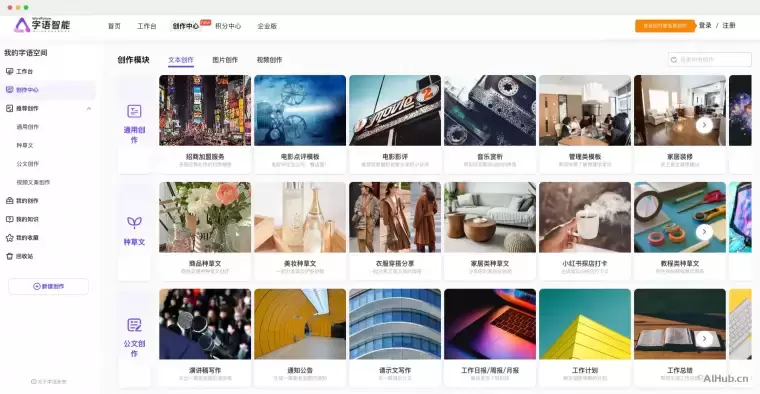Click the search input field for creations
This screenshot has height=394, width=760.
coord(710,60)
